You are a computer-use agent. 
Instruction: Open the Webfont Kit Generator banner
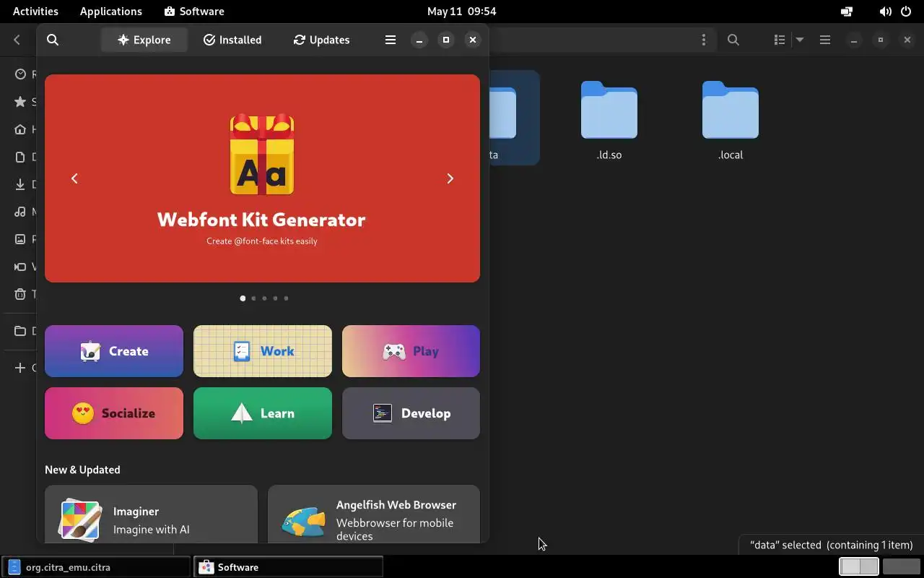[262, 178]
